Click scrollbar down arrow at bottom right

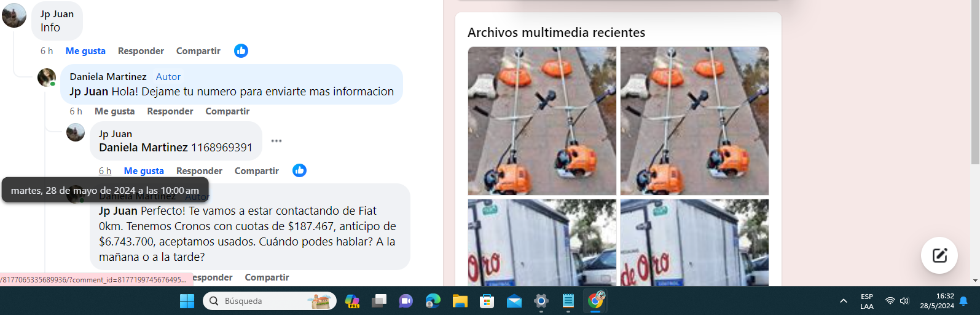pos(975,281)
